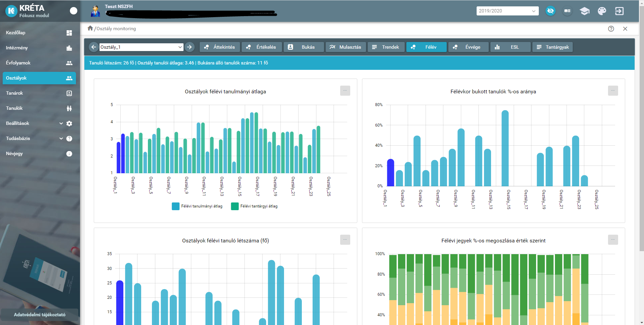Switch to the Bukás tab
Image resolution: width=644 pixels, height=325 pixels.
304,47
